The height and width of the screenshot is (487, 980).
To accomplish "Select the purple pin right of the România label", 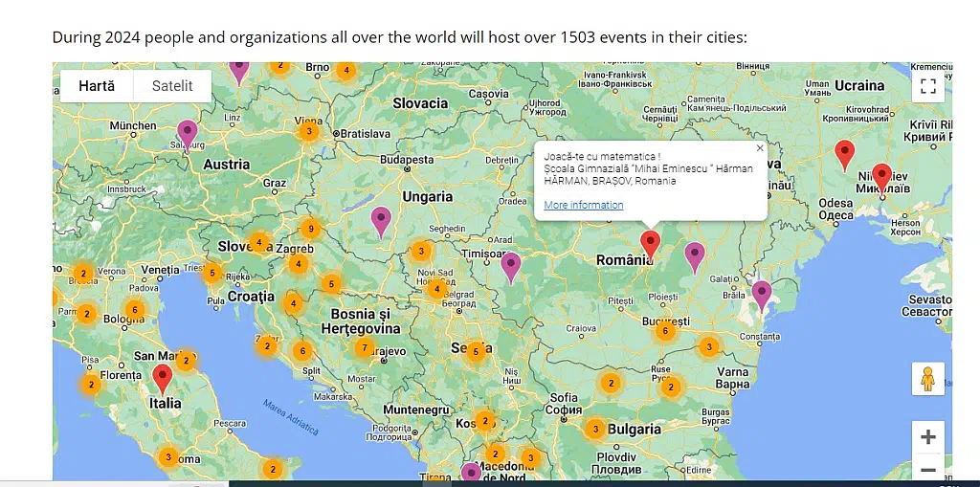I will pyautogui.click(x=695, y=257).
